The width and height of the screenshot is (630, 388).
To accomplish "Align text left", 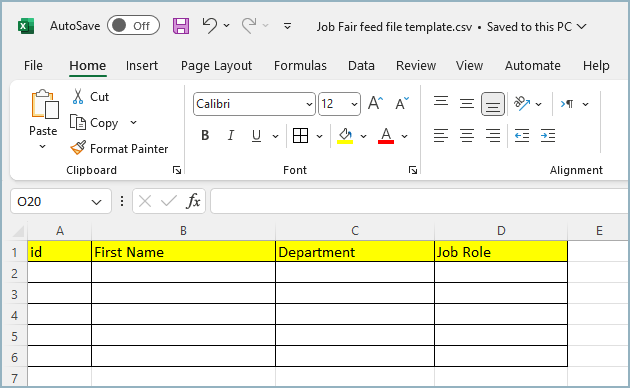I will click(441, 136).
